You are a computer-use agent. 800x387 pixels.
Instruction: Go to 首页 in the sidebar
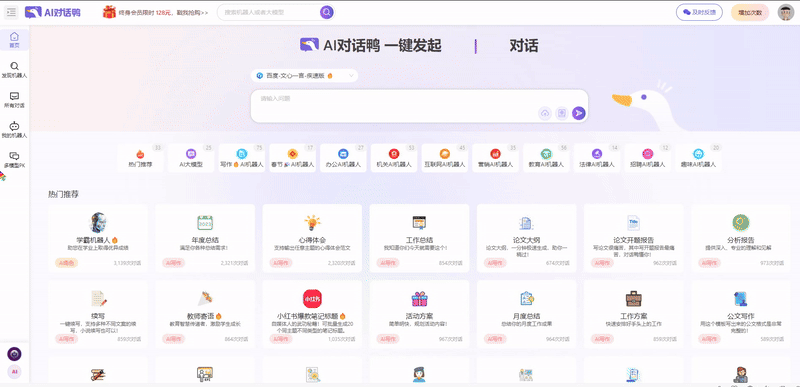[x=14, y=40]
